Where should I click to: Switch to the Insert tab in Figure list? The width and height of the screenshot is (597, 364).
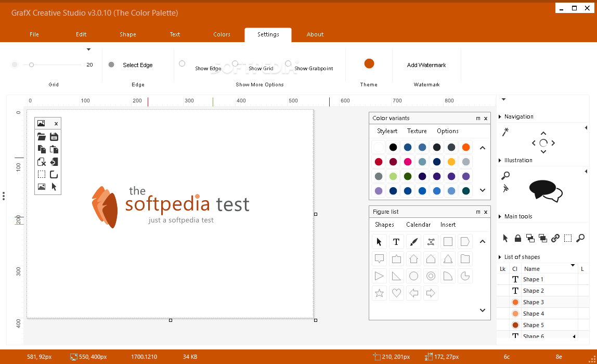point(448,225)
